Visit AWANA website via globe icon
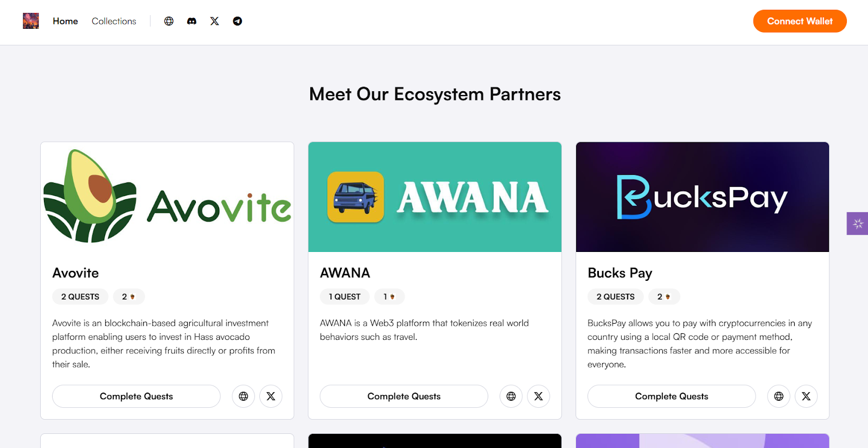 pyautogui.click(x=511, y=396)
